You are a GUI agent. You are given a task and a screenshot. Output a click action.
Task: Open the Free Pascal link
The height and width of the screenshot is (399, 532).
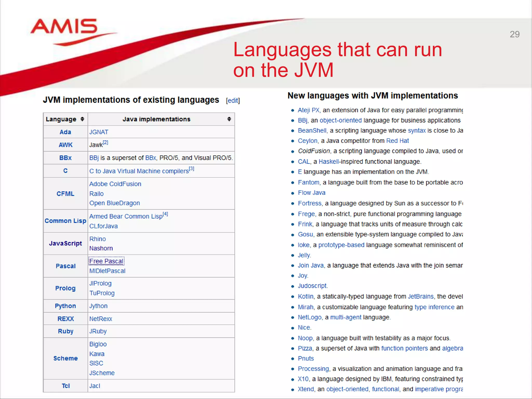click(106, 261)
